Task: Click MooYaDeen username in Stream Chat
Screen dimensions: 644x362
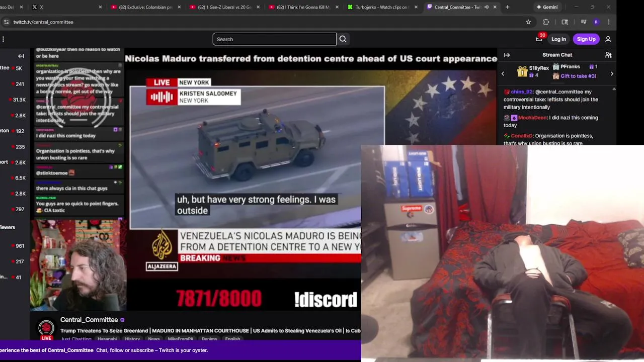Action: pos(532,118)
